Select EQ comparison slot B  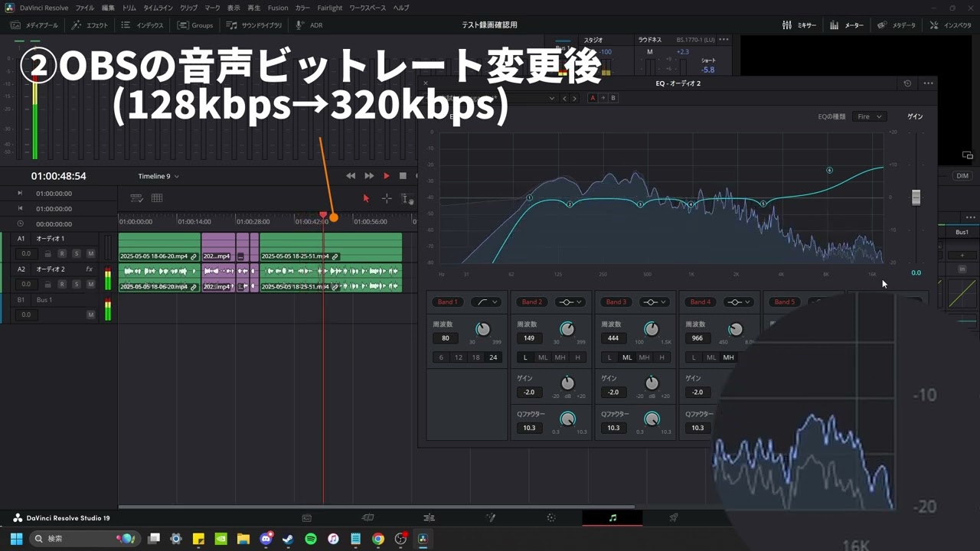612,98
